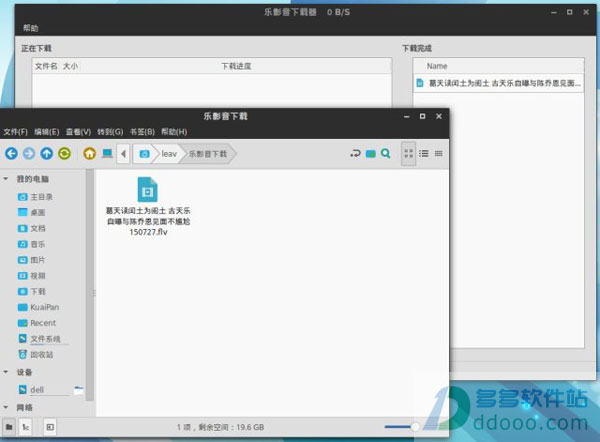The height and width of the screenshot is (442, 600).
Task: Click the 大小 column header
Action: point(70,66)
